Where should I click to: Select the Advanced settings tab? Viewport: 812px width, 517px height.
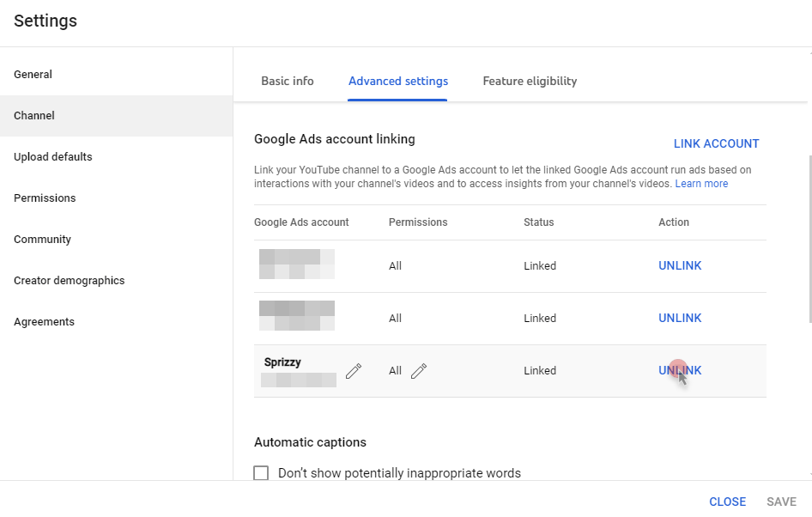[x=397, y=82]
